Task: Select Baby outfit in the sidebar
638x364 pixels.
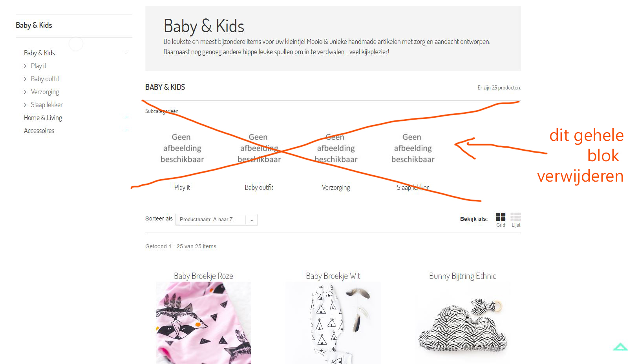Action: pos(45,79)
